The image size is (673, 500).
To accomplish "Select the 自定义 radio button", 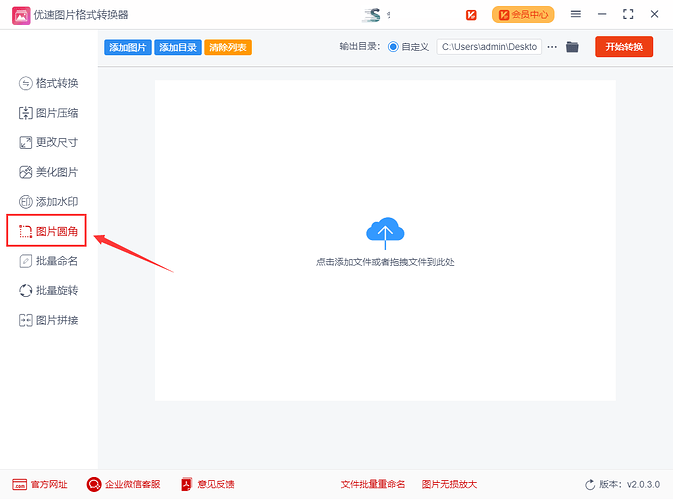I will tap(393, 47).
